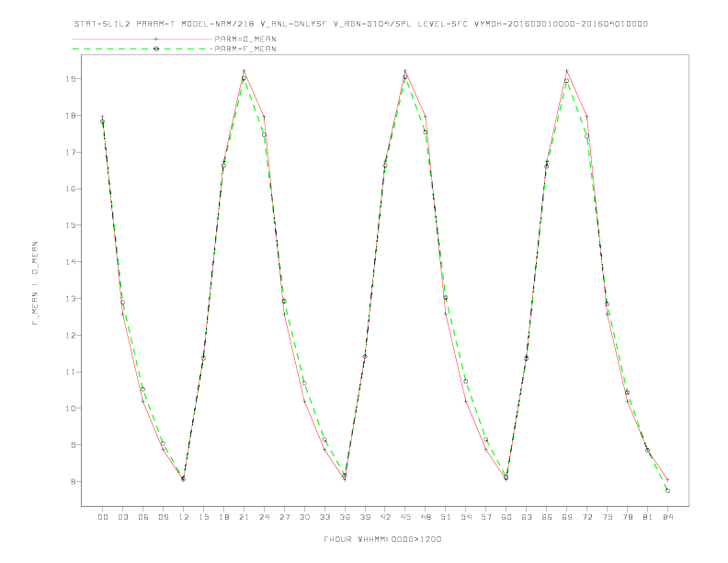728x563 pixels.
Task: Select the 24 tick on the hour axis
Action: pos(264,517)
